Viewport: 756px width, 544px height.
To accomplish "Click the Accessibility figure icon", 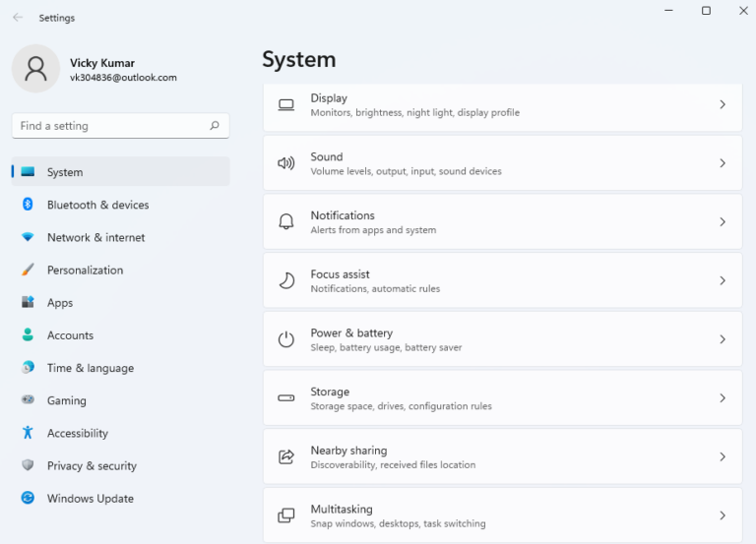I will (x=28, y=433).
